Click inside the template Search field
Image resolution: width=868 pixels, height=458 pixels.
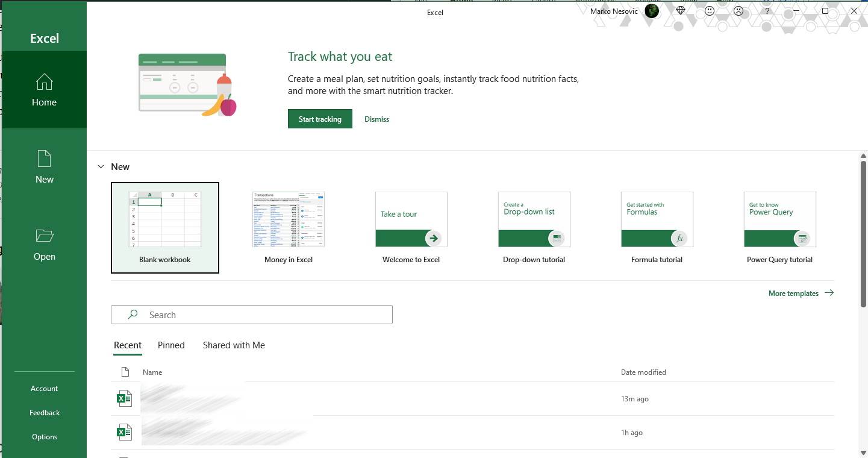(251, 314)
